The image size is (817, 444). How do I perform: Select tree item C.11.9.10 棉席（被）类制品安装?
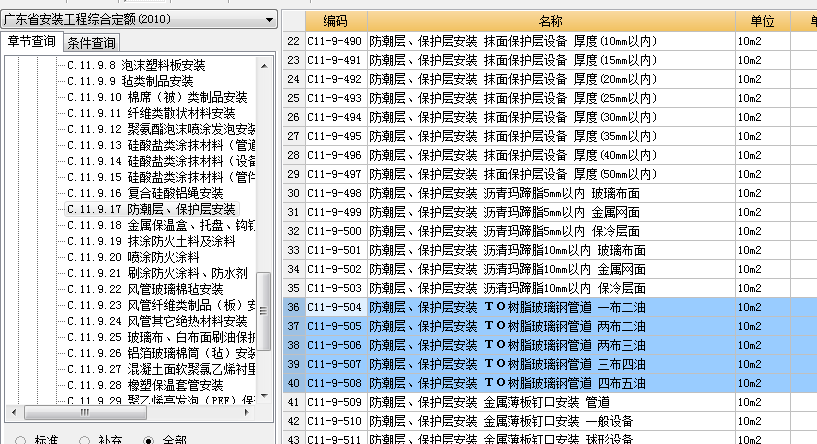pyautogui.click(x=157, y=97)
